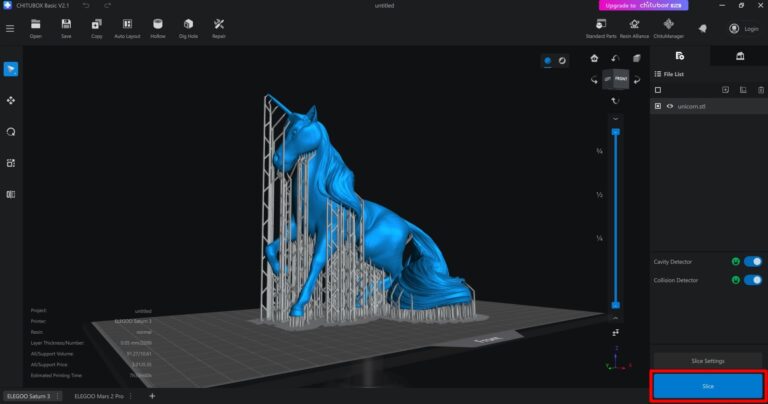This screenshot has height=404, width=768.
Task: Disable the Cavity Detector switch
Action: pyautogui.click(x=752, y=262)
